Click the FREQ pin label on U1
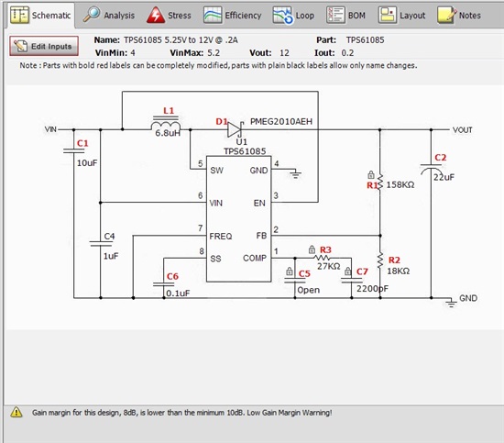Image resolution: width=504 pixels, height=443 pixels. [x=221, y=237]
